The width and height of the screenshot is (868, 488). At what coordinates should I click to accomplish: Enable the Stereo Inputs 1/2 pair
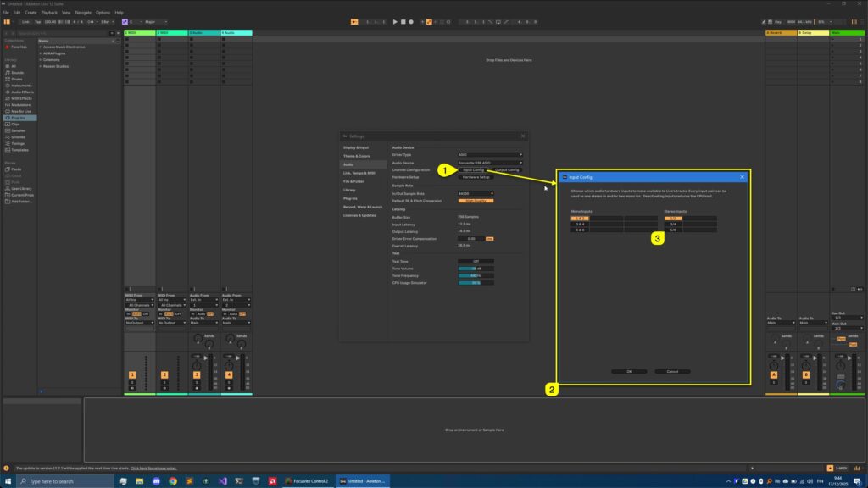point(674,218)
